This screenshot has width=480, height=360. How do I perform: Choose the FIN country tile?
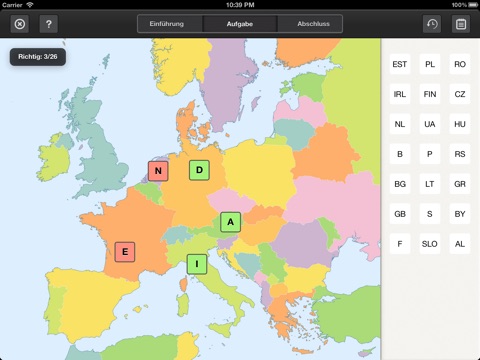coord(430,94)
